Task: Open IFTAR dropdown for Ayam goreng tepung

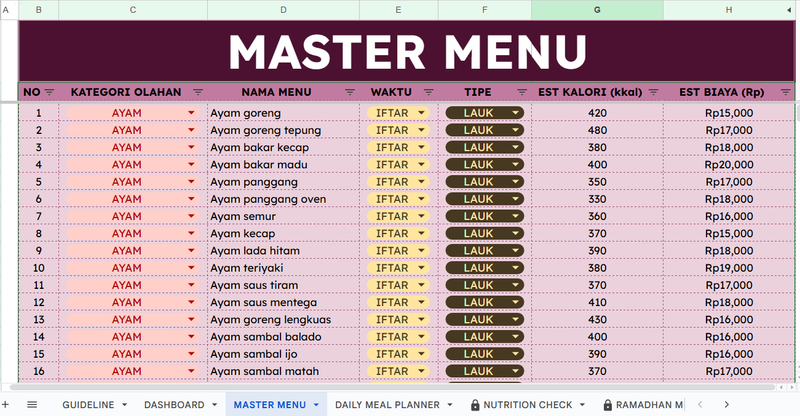Action: coord(421,130)
